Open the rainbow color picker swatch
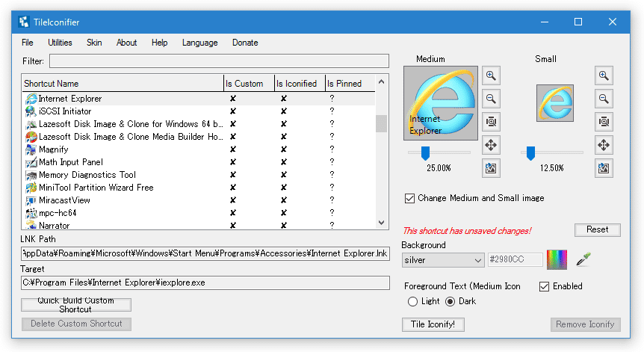Viewport: 644px width, 352px height. 557,259
